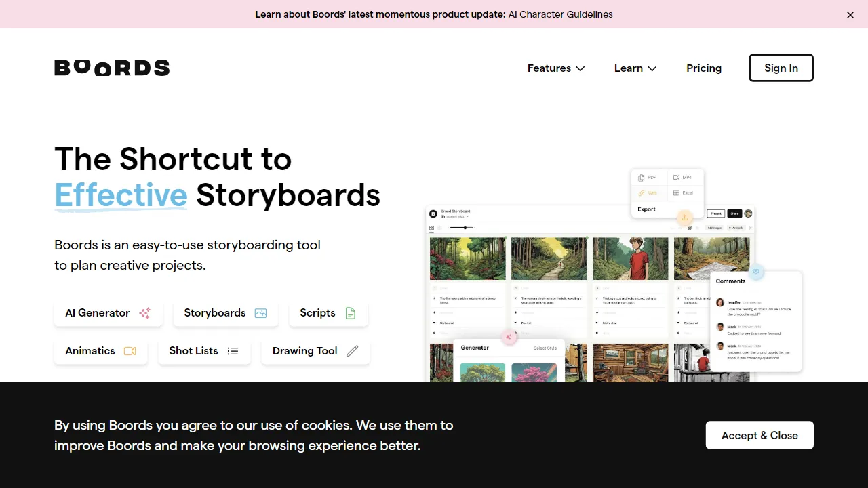Click the sparkle icon on AI Generator
868x488 pixels.
(x=145, y=313)
